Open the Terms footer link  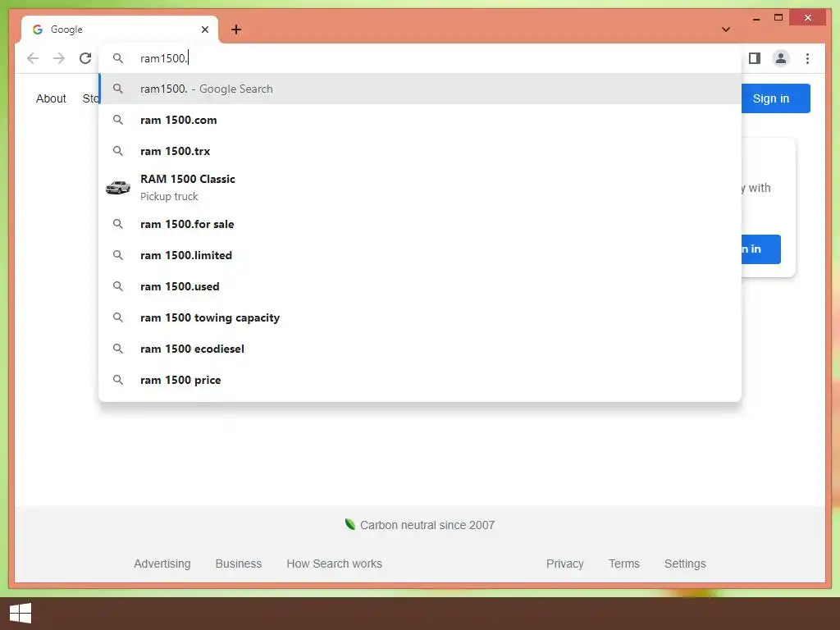coord(624,564)
